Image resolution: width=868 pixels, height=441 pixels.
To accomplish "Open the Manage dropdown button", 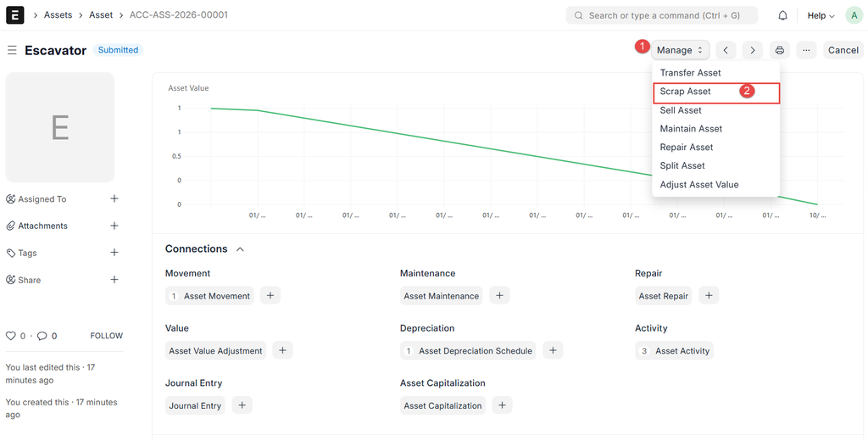I will (x=680, y=50).
